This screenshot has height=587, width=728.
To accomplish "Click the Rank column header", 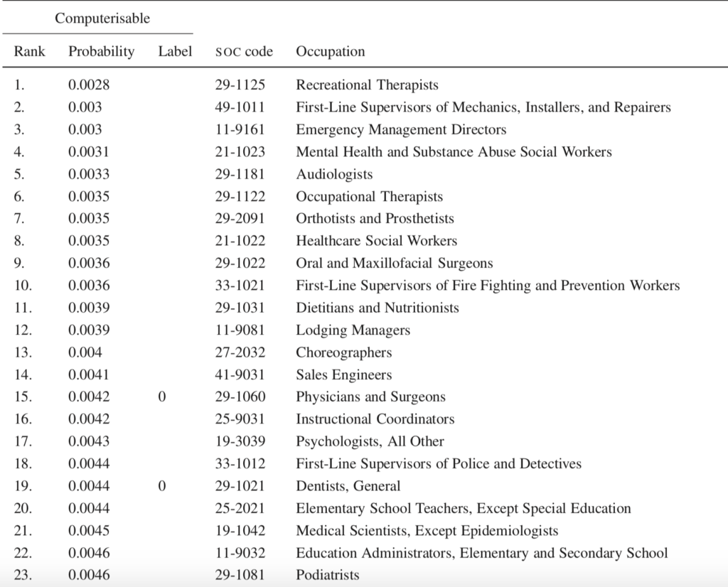I will click(x=29, y=51).
